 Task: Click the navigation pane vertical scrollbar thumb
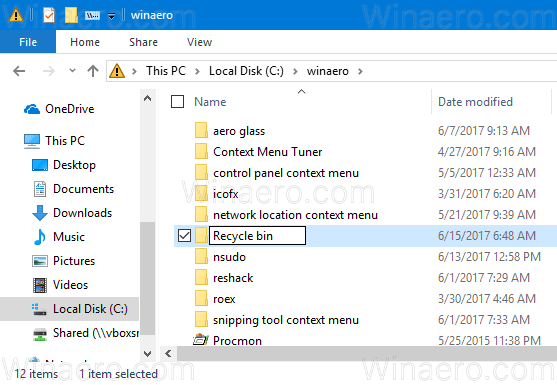point(147,278)
